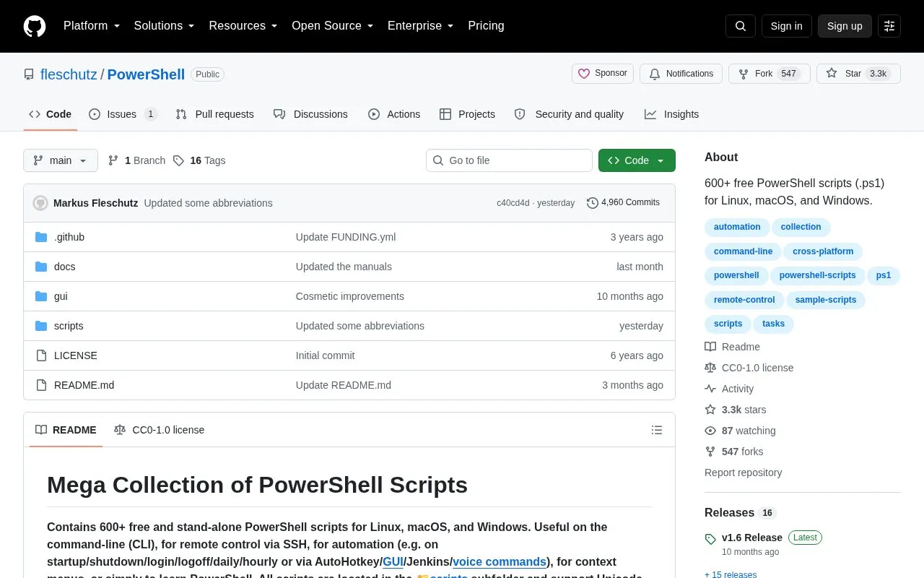Open the green Code dropdown button
Viewport: 924px width, 578px height.
(x=637, y=160)
